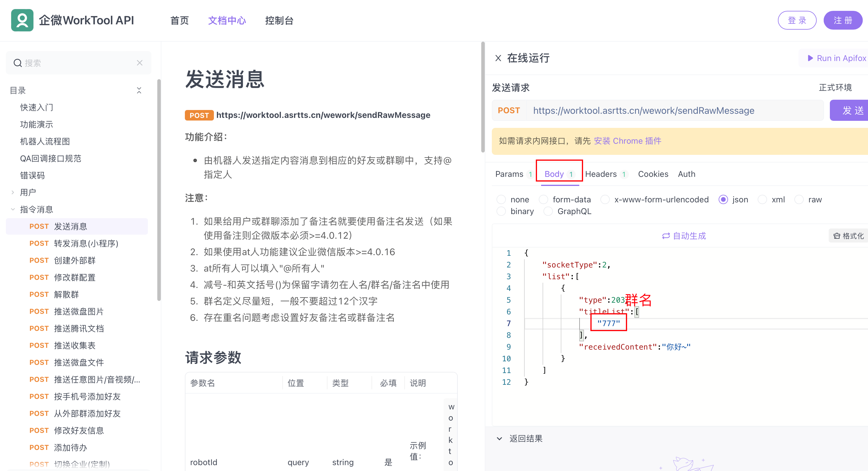
Task: Select the GraphQL radio option
Action: click(x=548, y=211)
